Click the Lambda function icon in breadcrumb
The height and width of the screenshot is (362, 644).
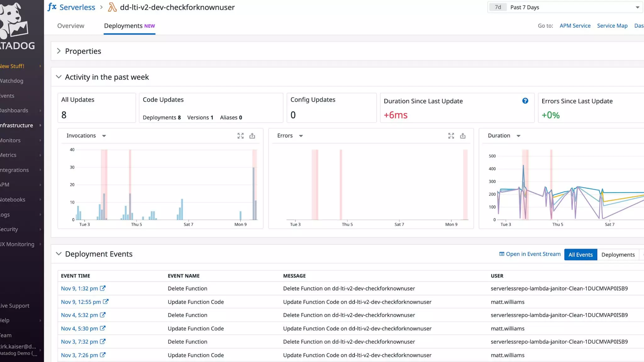pyautogui.click(x=112, y=7)
